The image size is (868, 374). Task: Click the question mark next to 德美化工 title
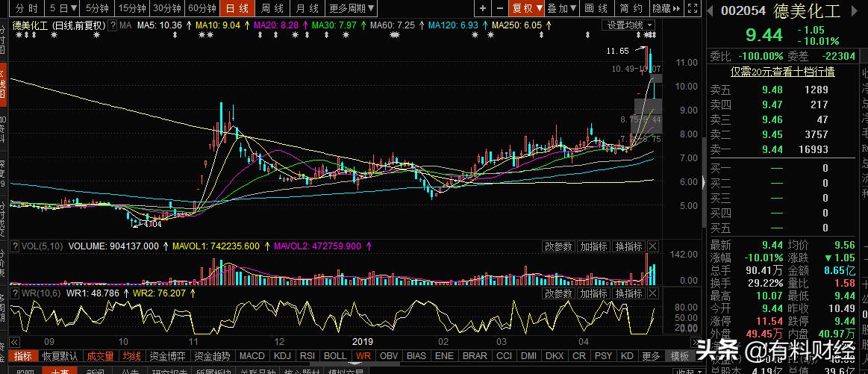pyautogui.click(x=113, y=25)
